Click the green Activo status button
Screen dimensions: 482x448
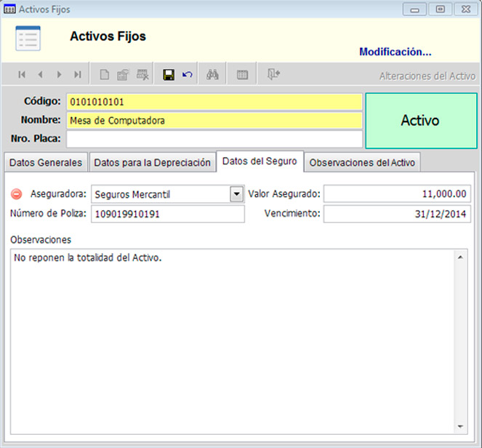pos(419,121)
